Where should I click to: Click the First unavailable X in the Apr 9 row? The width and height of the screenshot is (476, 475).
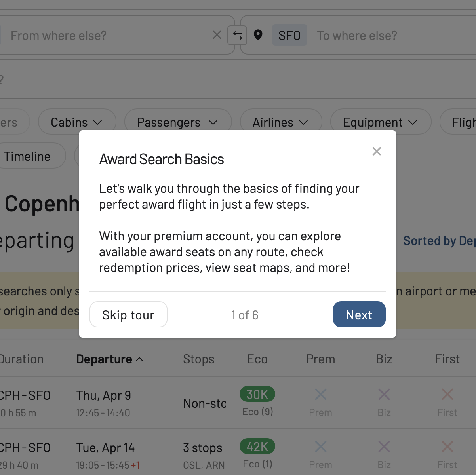tap(447, 394)
